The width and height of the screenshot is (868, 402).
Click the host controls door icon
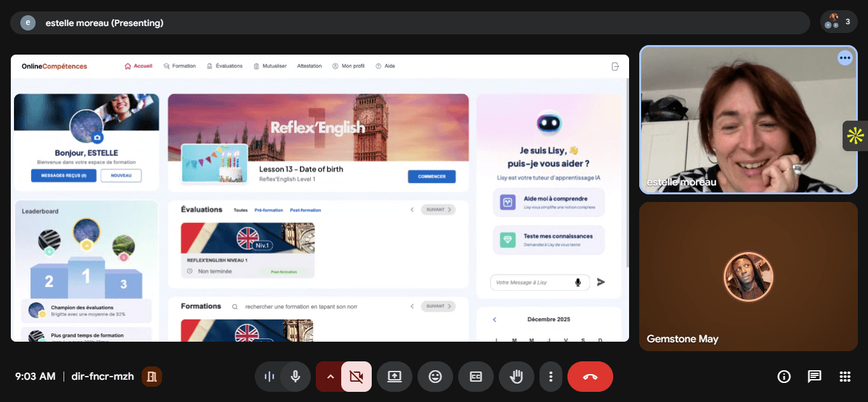click(152, 377)
